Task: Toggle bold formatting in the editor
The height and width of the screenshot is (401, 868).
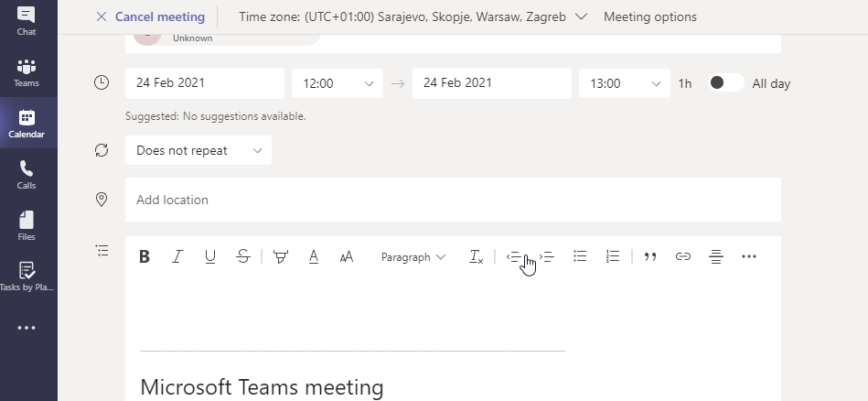Action: [145, 256]
